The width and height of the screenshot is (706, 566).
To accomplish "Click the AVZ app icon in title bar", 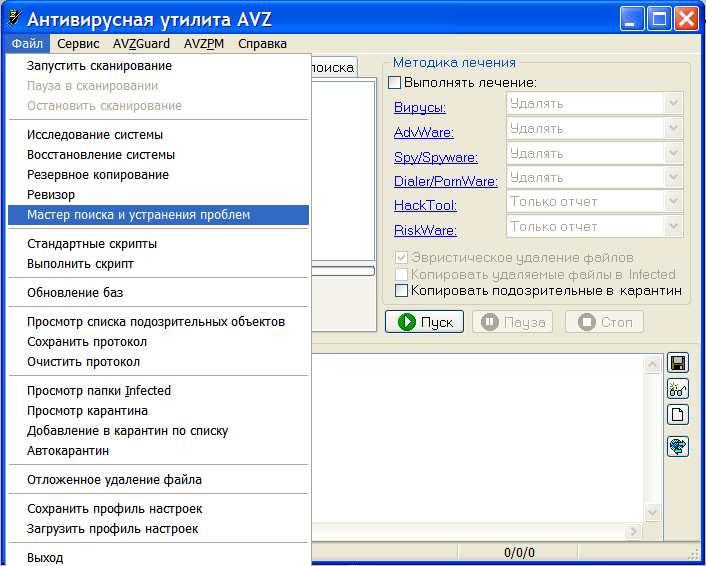I will [14, 18].
